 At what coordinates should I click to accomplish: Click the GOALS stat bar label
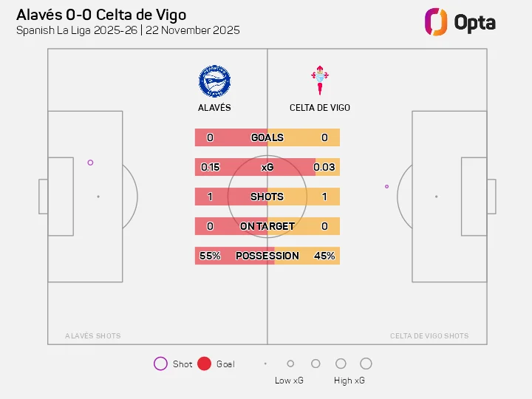(x=267, y=137)
